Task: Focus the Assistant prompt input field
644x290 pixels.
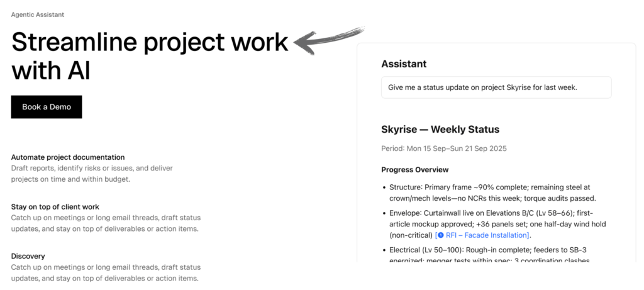Action: pyautogui.click(x=496, y=87)
